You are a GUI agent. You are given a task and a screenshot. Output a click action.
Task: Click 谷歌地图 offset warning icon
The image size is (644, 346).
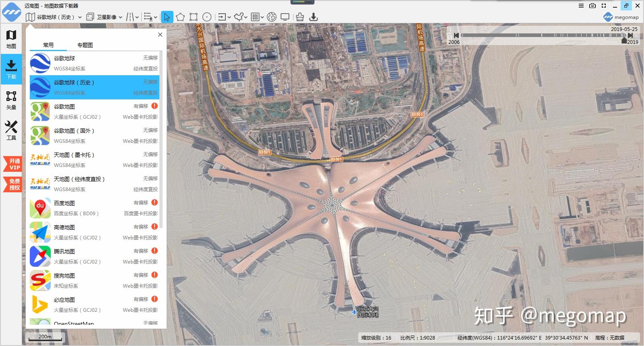(155, 106)
